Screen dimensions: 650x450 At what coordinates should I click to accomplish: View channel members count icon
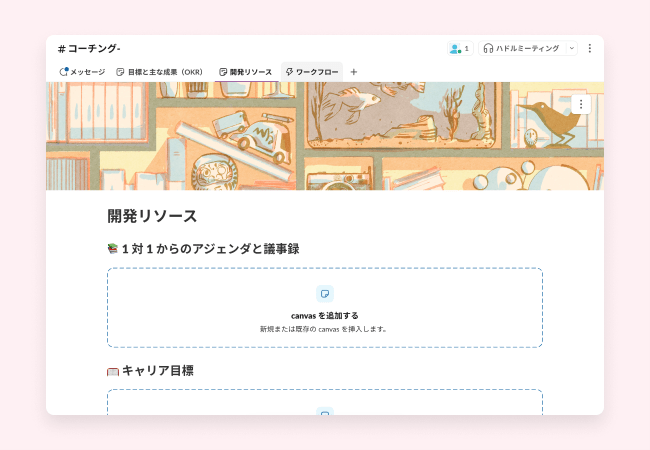[459, 48]
